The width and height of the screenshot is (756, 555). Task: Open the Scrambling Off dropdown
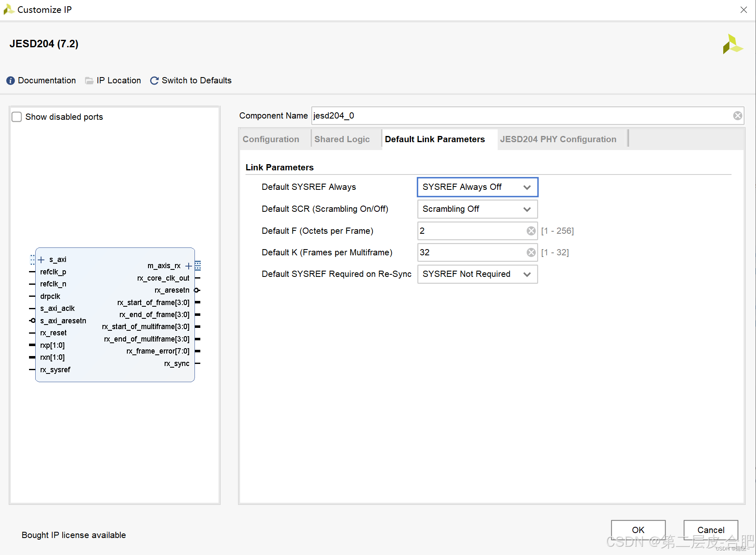pos(477,209)
